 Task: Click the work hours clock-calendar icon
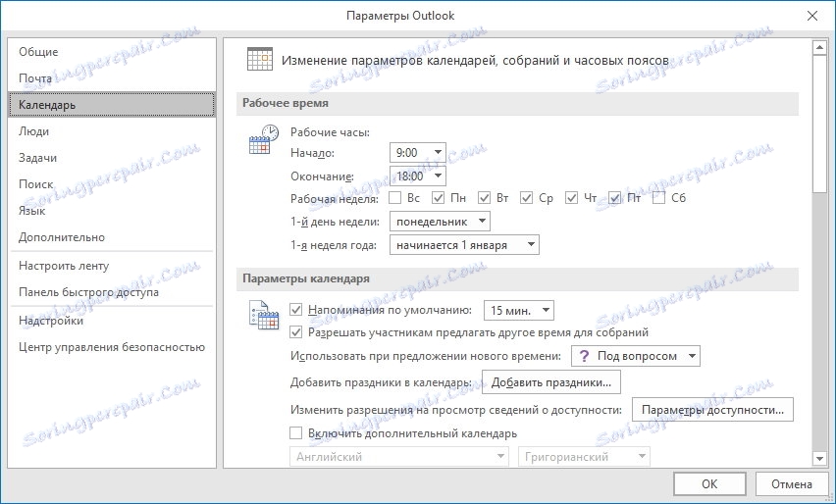pyautogui.click(x=264, y=139)
